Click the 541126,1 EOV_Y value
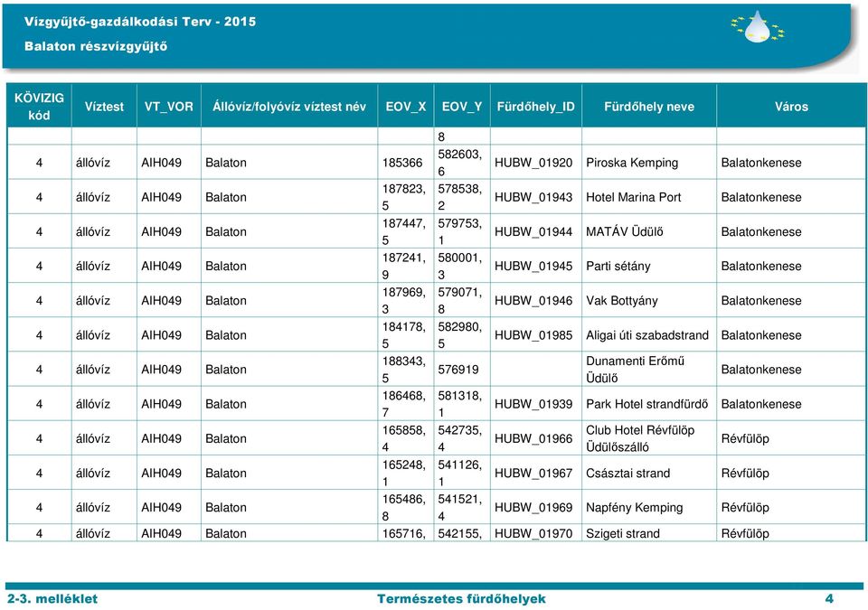Viewport: 868px width, 610px height. click(x=460, y=474)
